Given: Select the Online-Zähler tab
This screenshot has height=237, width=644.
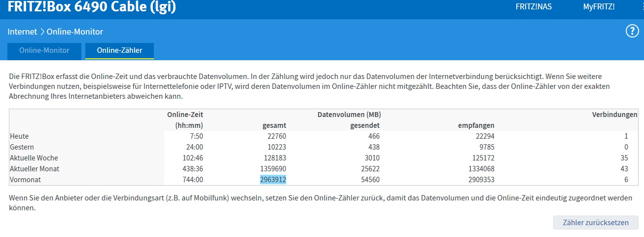Looking at the screenshot, I should point(120,50).
